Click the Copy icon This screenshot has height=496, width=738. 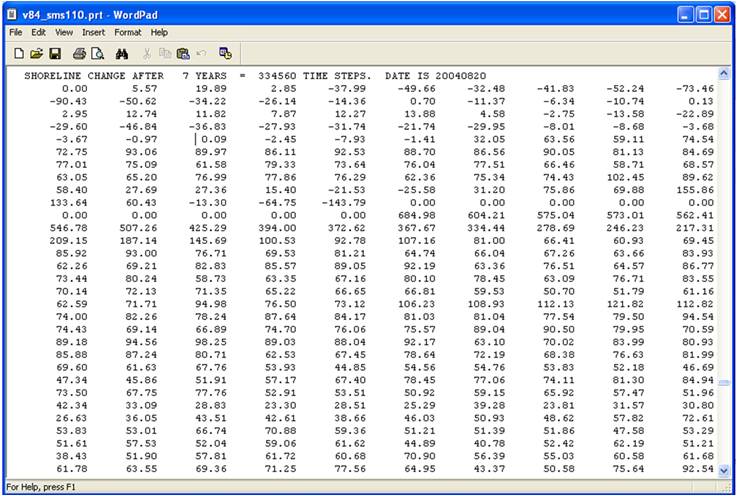click(x=165, y=54)
